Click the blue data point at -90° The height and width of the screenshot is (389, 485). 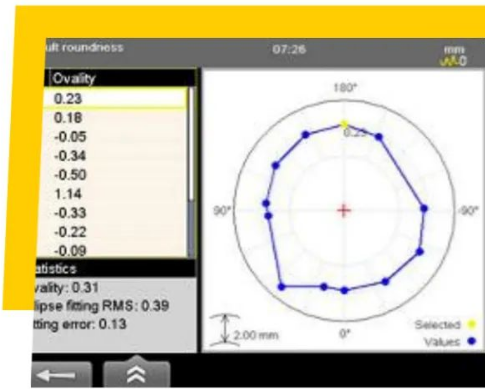point(424,209)
